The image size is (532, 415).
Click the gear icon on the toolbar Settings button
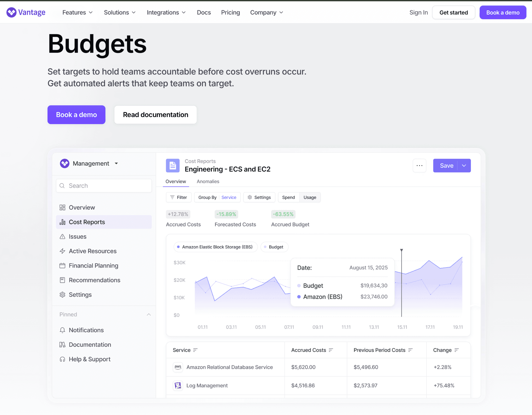(x=250, y=197)
